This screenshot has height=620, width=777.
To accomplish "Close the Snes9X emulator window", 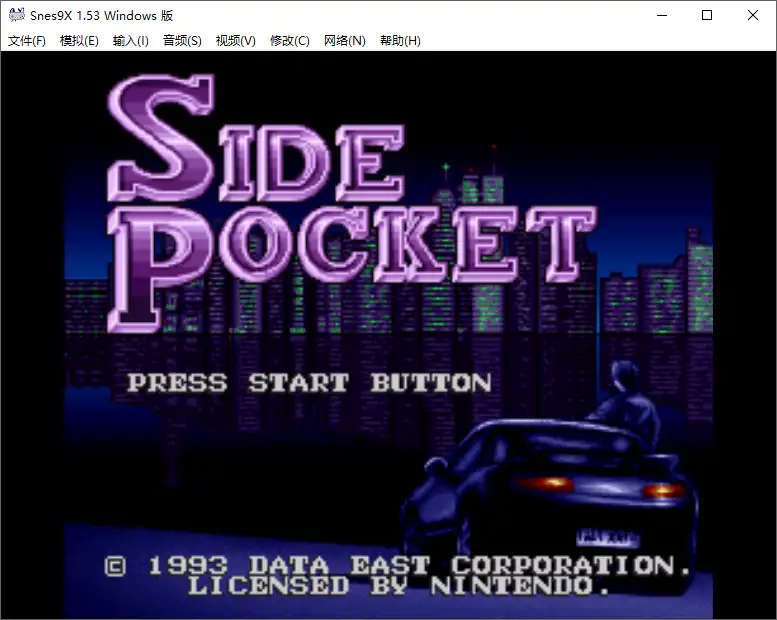I will [753, 15].
